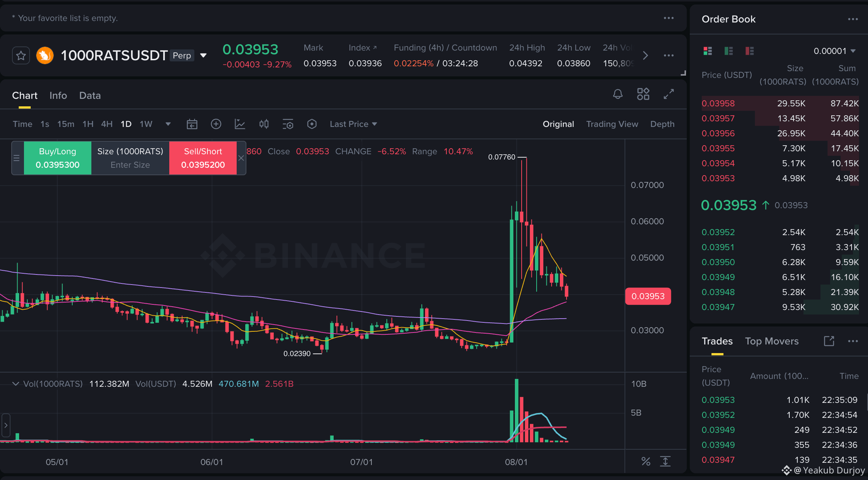Focus the Enter Size input field
Viewport: 868px width, 480px height.
[130, 165]
